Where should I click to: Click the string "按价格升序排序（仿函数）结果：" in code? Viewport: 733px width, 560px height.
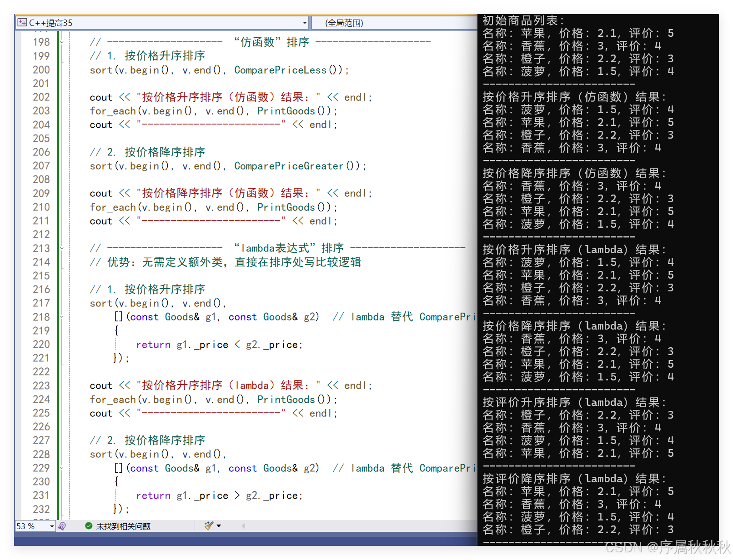click(229, 97)
